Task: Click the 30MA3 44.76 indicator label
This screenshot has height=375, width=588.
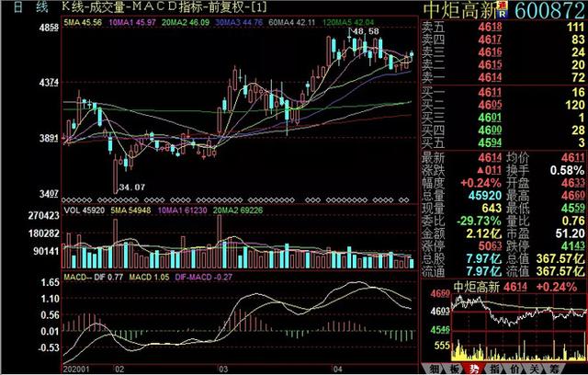Action: [239, 22]
